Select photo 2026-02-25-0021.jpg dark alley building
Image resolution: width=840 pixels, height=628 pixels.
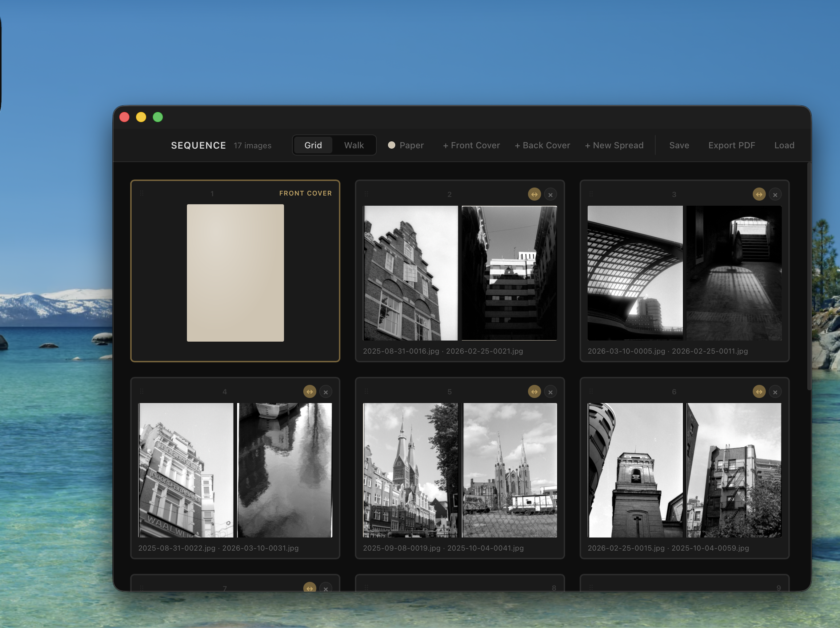[x=509, y=273]
